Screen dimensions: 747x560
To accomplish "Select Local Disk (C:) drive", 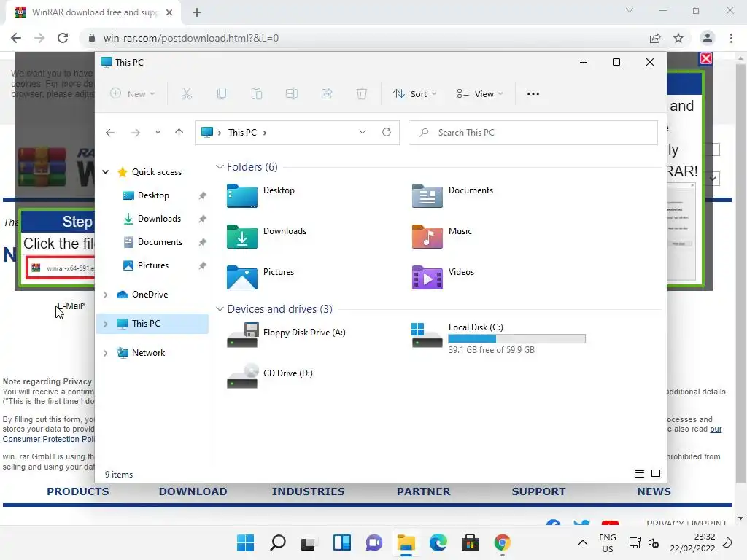I will pos(498,338).
